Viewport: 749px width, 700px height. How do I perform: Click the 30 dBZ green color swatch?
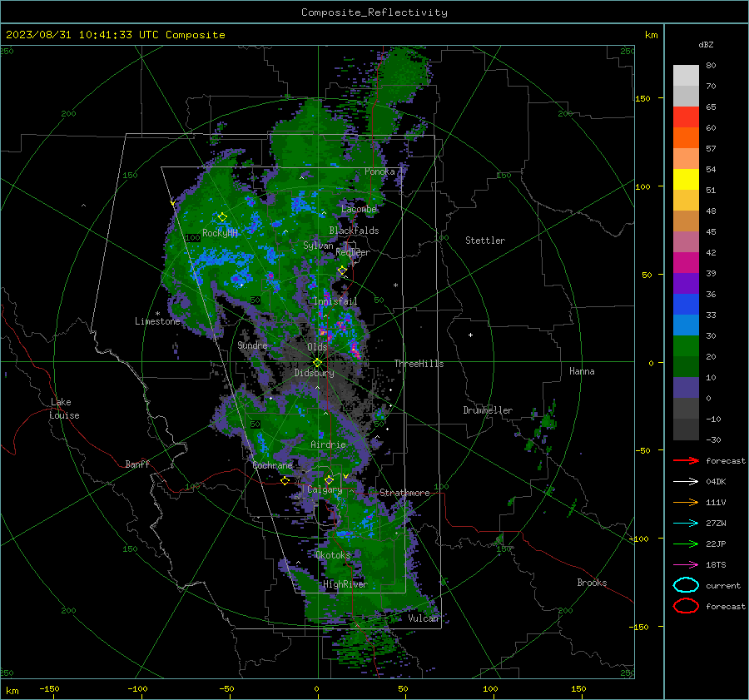point(686,346)
